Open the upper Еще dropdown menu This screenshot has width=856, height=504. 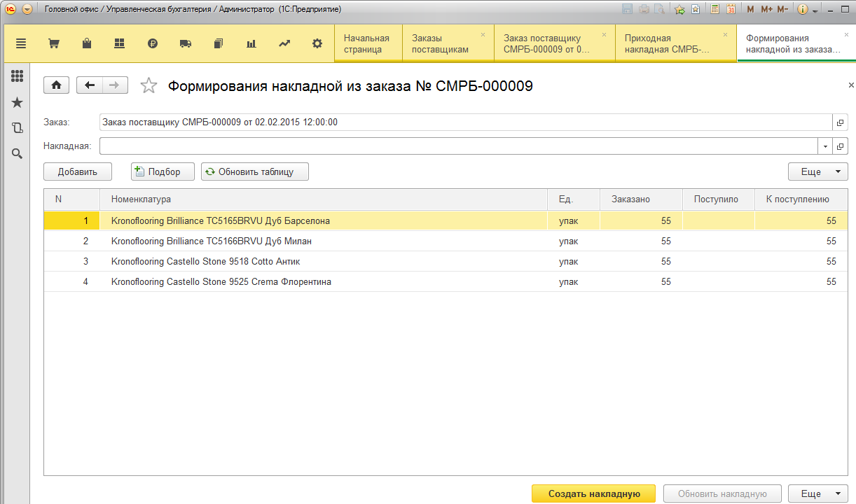(818, 171)
